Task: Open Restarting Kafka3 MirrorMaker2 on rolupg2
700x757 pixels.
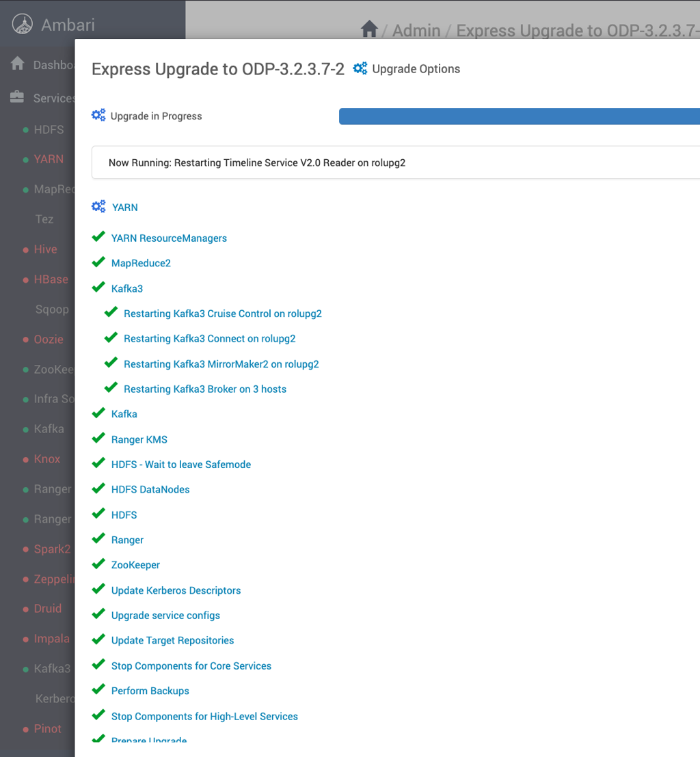Action: point(221,364)
